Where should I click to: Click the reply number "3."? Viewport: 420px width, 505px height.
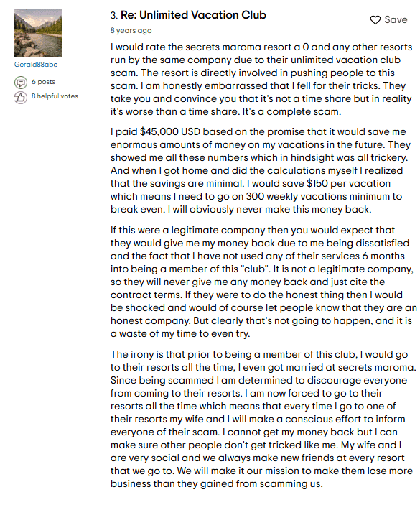click(x=114, y=16)
